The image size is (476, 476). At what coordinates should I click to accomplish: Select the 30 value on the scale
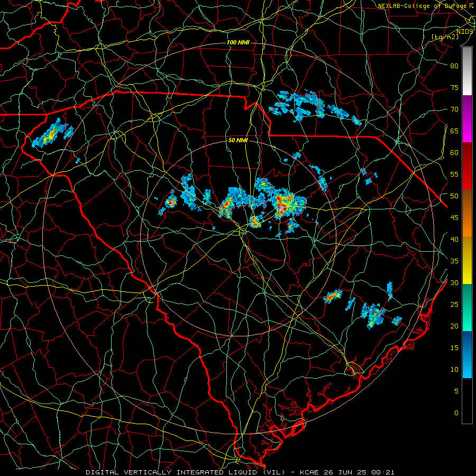pyautogui.click(x=454, y=283)
